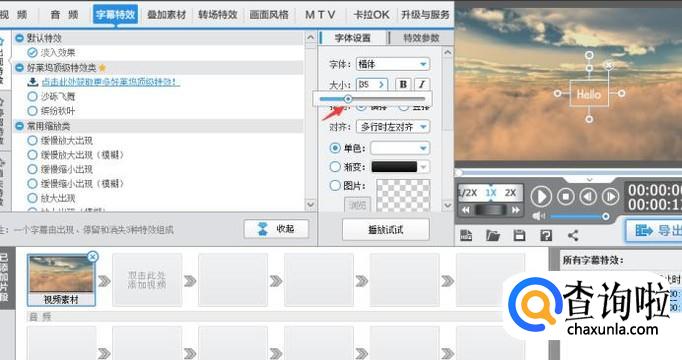The width and height of the screenshot is (682, 360).
Task: Click the left resize handle of the Hello box
Action: 557,93
